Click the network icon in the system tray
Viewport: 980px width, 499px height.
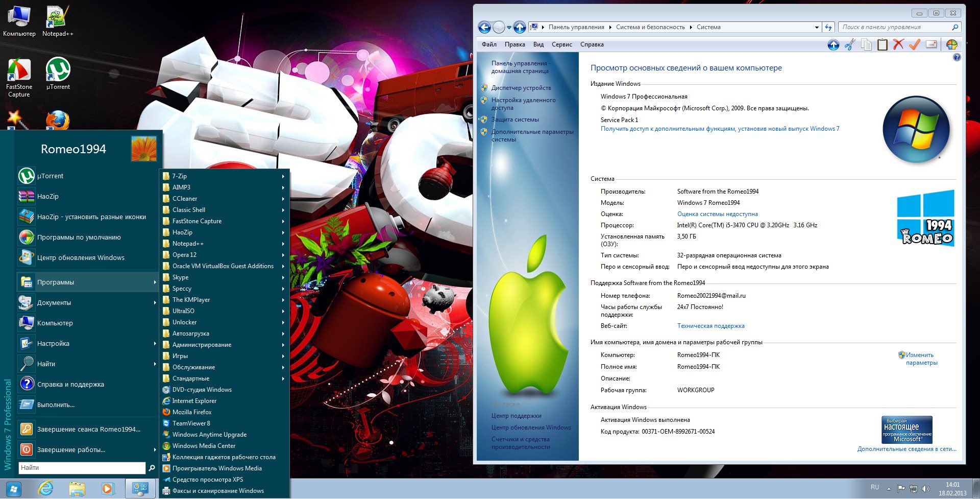pos(914,489)
